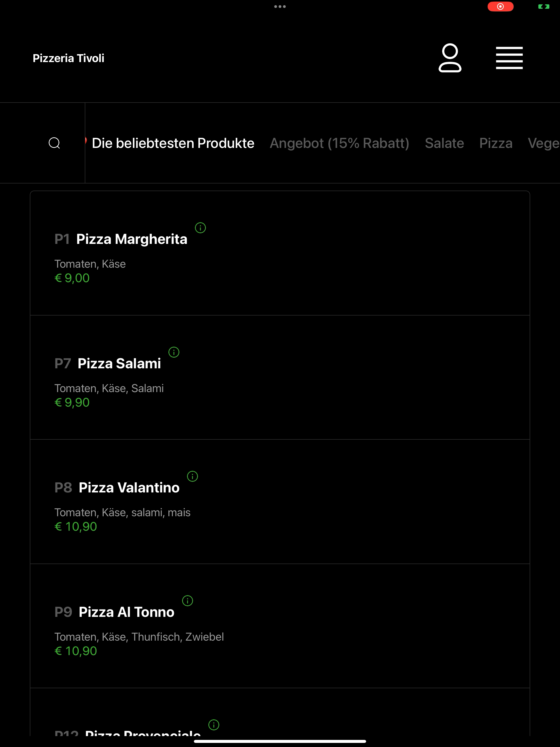The height and width of the screenshot is (747, 560).
Task: Show info for Pizza Al Tonno
Action: coord(188,601)
